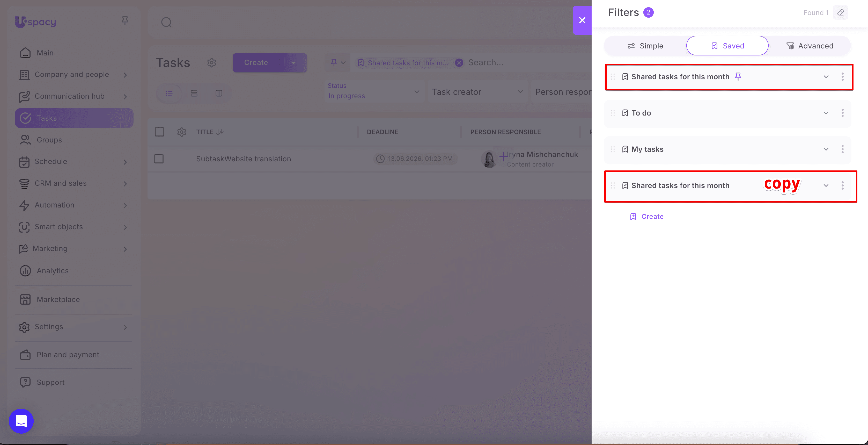The height and width of the screenshot is (445, 868).
Task: Clear all filters with the eraser icon
Action: pyautogui.click(x=840, y=13)
